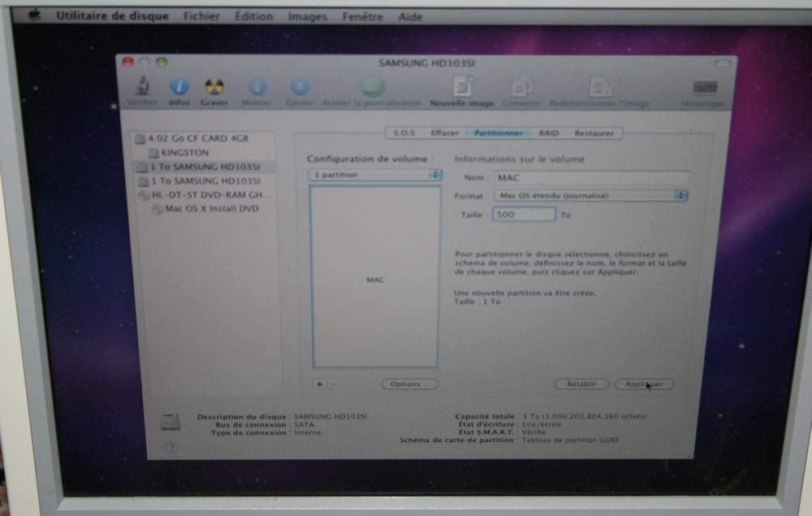Open the Édition menu

tap(253, 16)
